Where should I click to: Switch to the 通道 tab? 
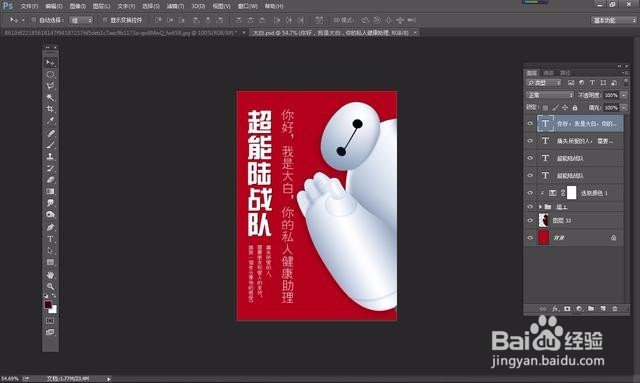pos(549,73)
